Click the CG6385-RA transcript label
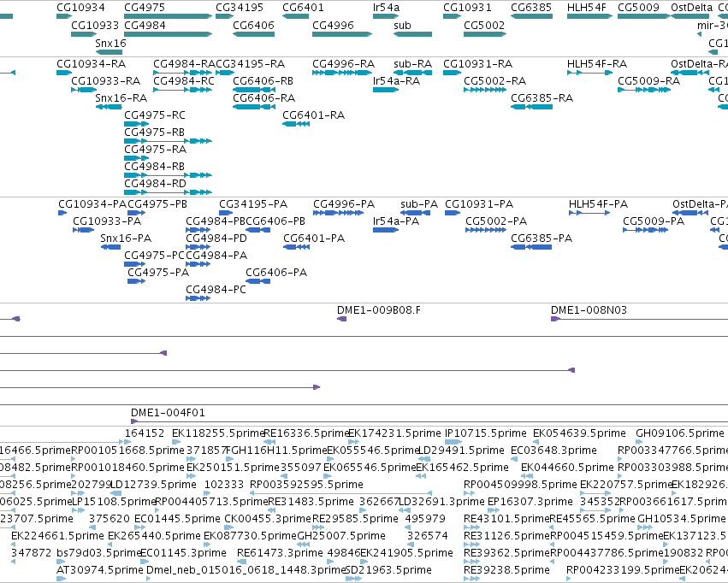This screenshot has height=583, width=728. tap(542, 97)
